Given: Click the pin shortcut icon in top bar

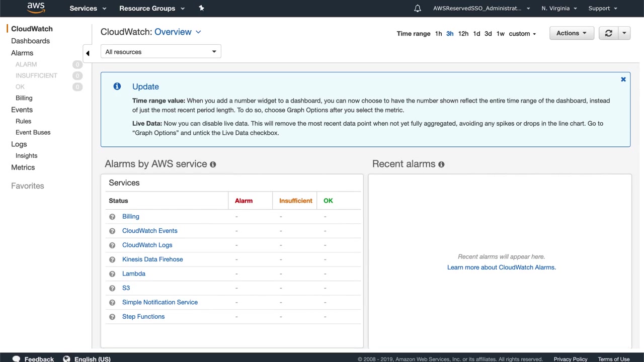Looking at the screenshot, I should point(201,8).
